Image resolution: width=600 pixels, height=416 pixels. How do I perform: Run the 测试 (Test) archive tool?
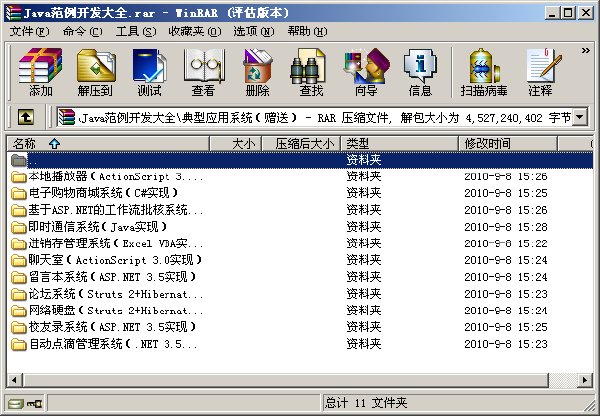pyautogui.click(x=149, y=72)
